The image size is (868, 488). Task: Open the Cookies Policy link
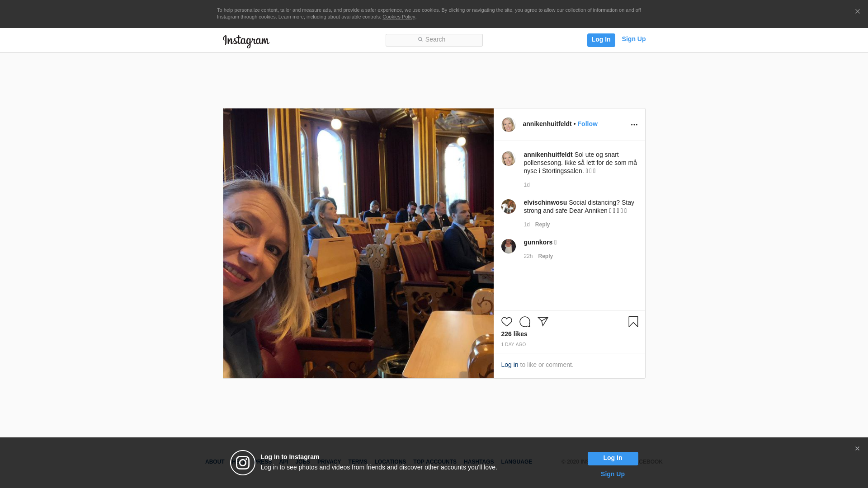click(x=398, y=17)
